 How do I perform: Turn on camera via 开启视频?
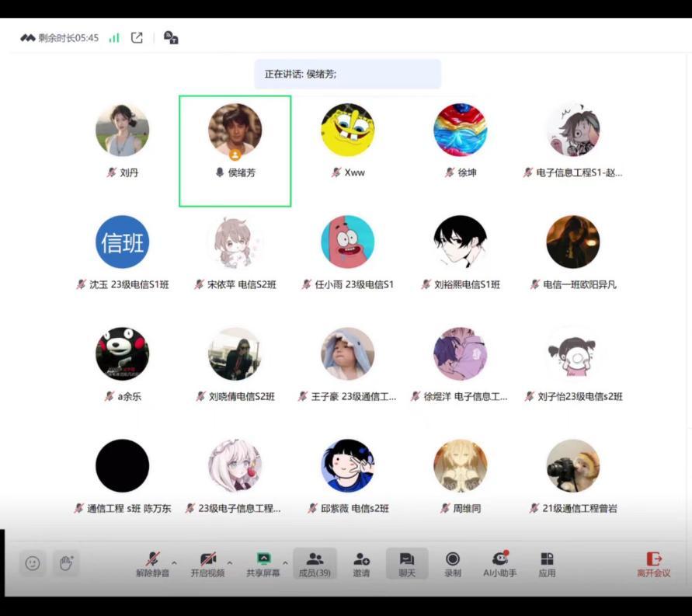pos(207,564)
